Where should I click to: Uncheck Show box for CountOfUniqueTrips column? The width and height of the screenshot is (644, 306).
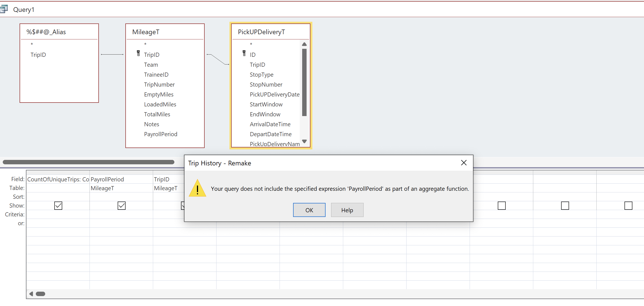pos(58,206)
